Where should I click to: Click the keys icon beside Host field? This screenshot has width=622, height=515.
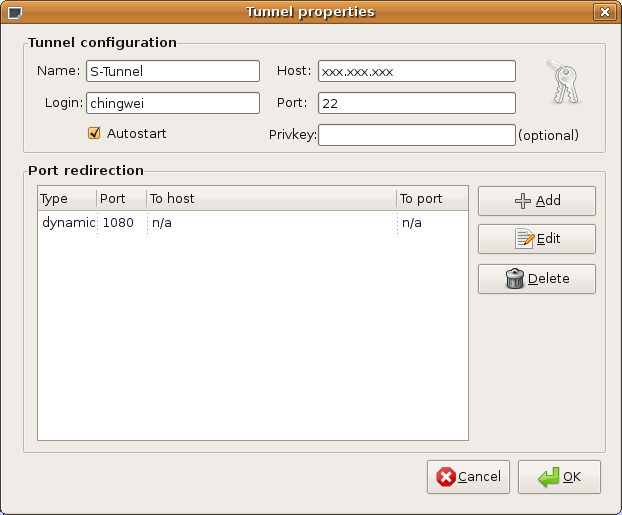click(564, 83)
